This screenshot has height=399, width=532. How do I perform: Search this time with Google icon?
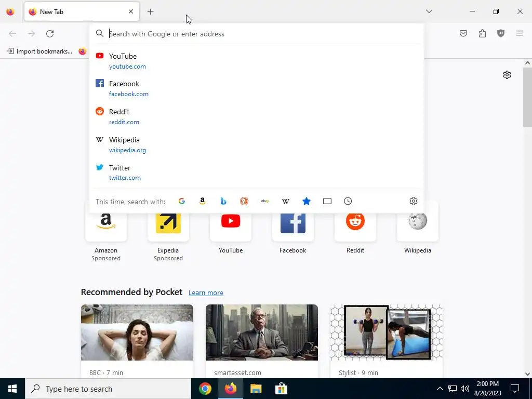[182, 201]
